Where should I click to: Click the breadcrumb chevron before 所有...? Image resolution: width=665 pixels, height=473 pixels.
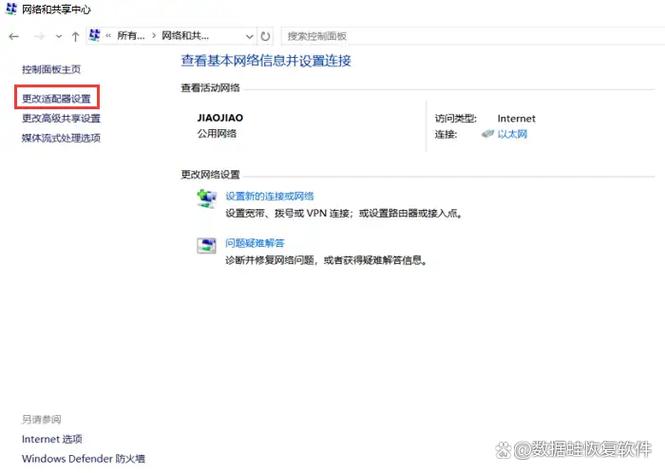point(108,36)
